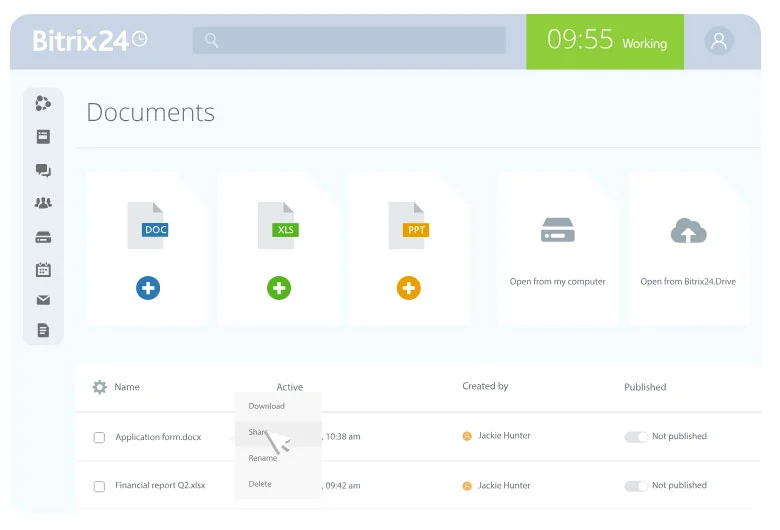Open the documents page sidebar icon

pyautogui.click(x=43, y=330)
